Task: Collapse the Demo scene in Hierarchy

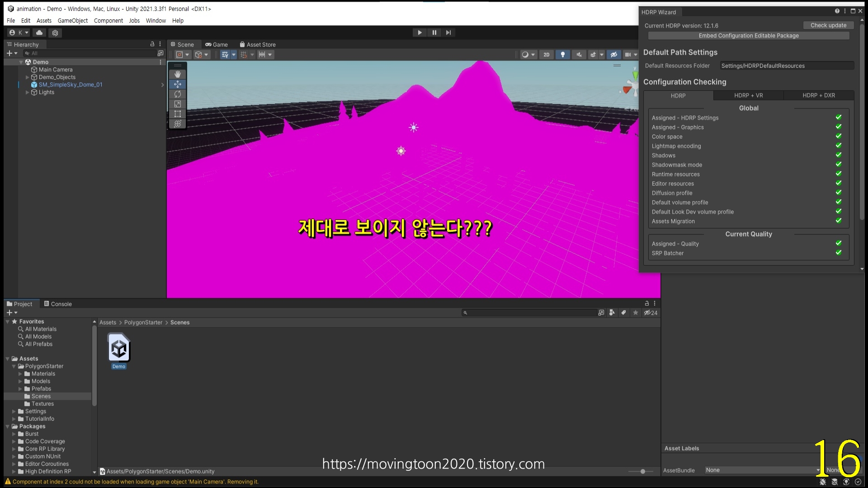Action: point(21,62)
